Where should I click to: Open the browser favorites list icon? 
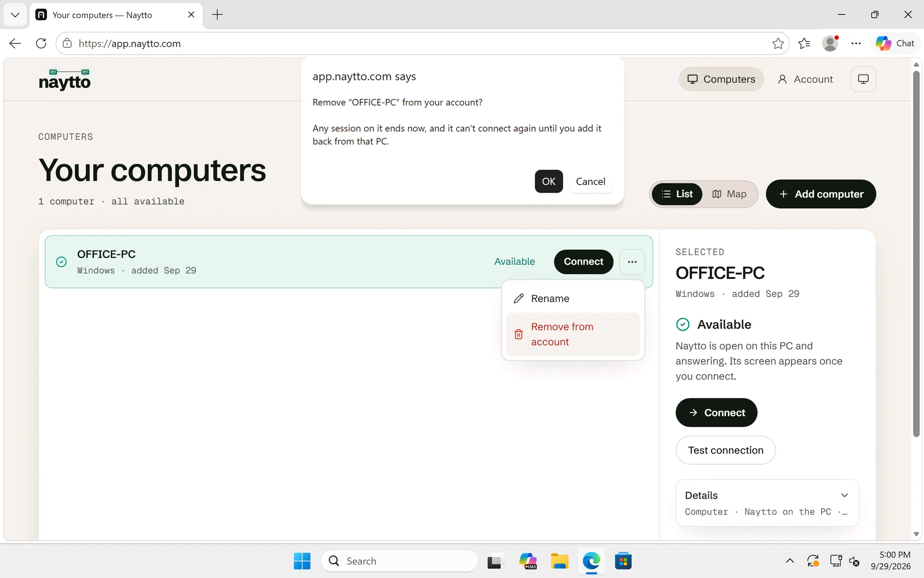coord(804,43)
